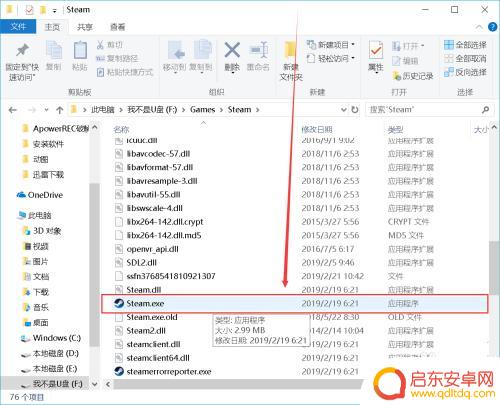Click the Rename icon
This screenshot has height=405, width=500.
pyautogui.click(x=258, y=50)
